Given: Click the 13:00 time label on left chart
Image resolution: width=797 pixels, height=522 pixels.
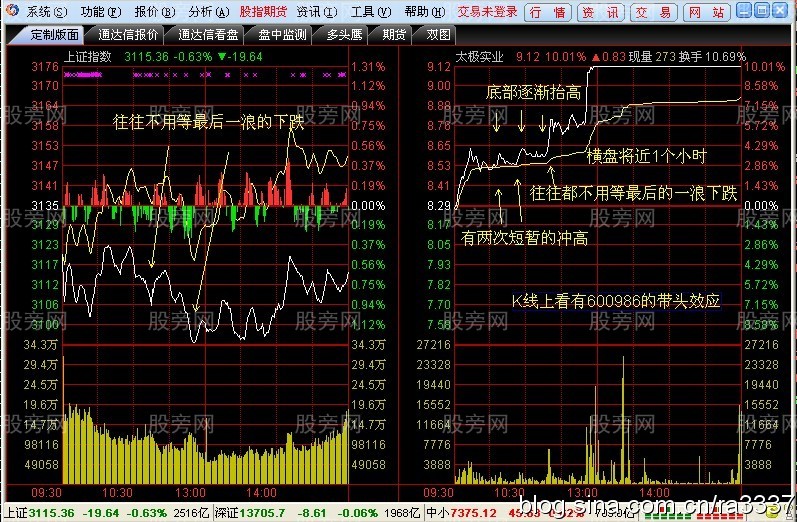Looking at the screenshot, I should point(190,493).
